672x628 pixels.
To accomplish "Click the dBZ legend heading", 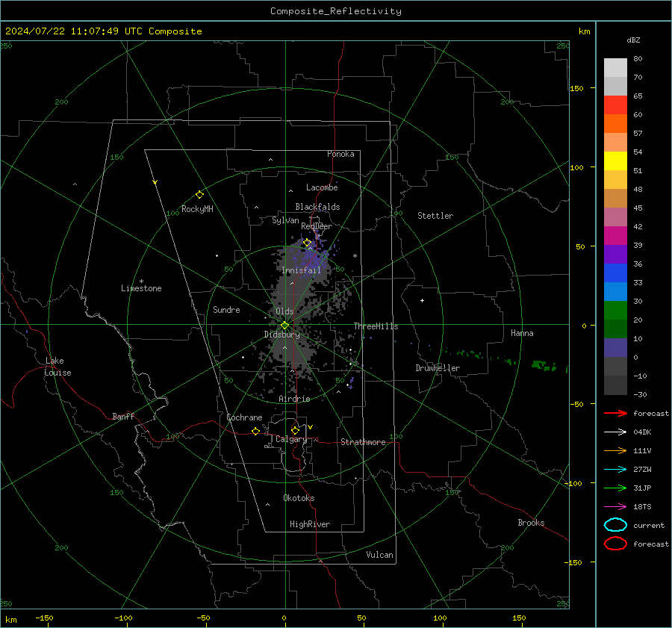I will pos(633,40).
